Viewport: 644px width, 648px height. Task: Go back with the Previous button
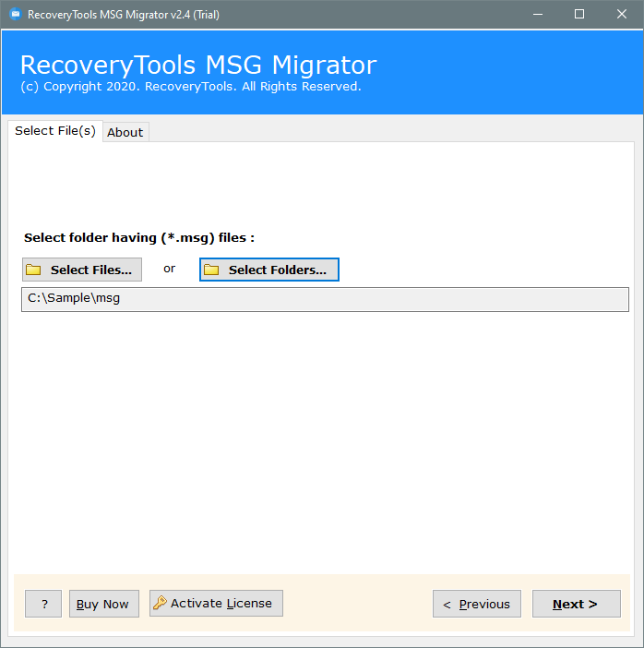click(x=477, y=604)
